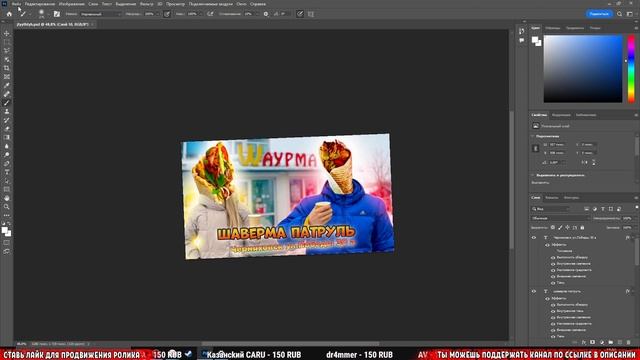The height and width of the screenshot is (360, 640).
Task: Collapse effects arrow on 'шаверма патруль' layer
Action: click(633, 291)
